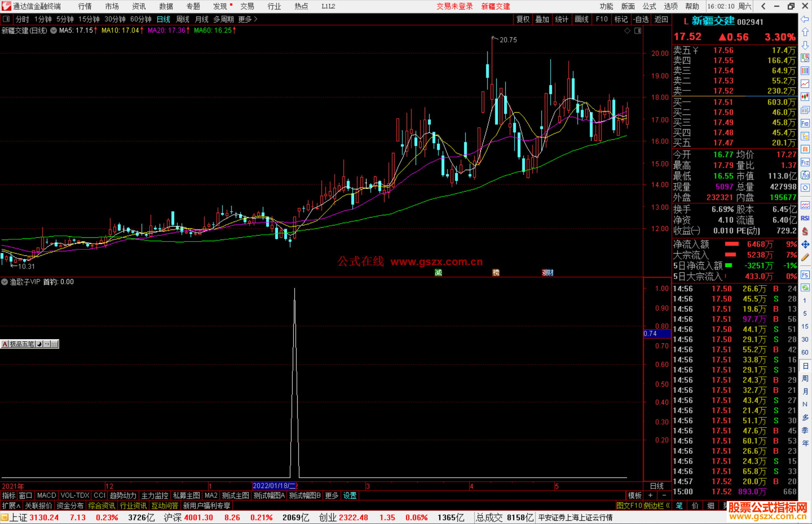Expand the 更多 indicators list at bottom
The image size is (812, 524).
click(332, 495)
